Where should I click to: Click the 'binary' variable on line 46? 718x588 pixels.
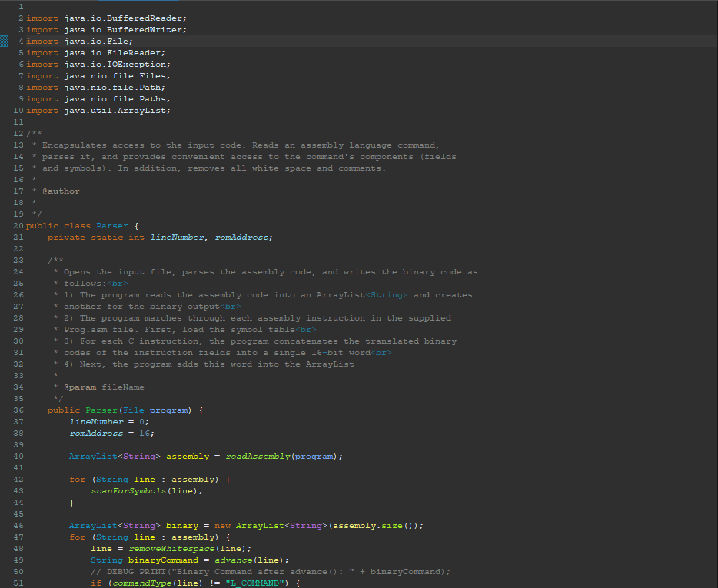tap(181, 526)
